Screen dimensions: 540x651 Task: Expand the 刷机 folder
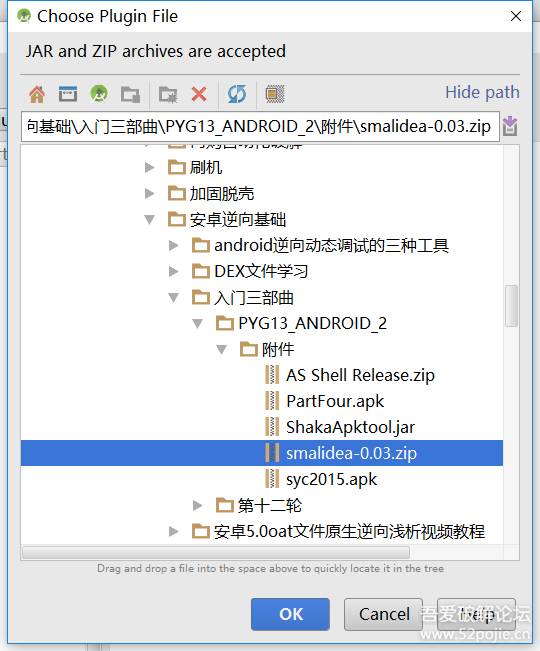pos(149,168)
